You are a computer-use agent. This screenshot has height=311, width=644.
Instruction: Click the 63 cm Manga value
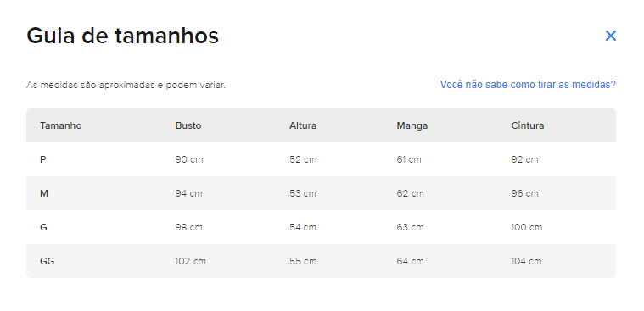tap(410, 227)
